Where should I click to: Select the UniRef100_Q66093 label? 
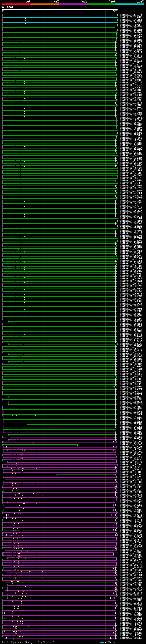tap(131, 45)
